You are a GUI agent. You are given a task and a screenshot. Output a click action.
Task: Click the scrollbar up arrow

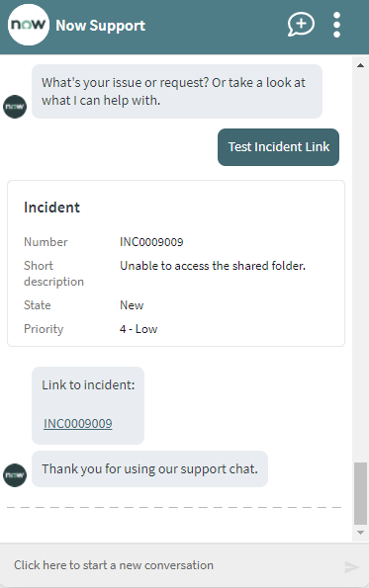point(360,65)
